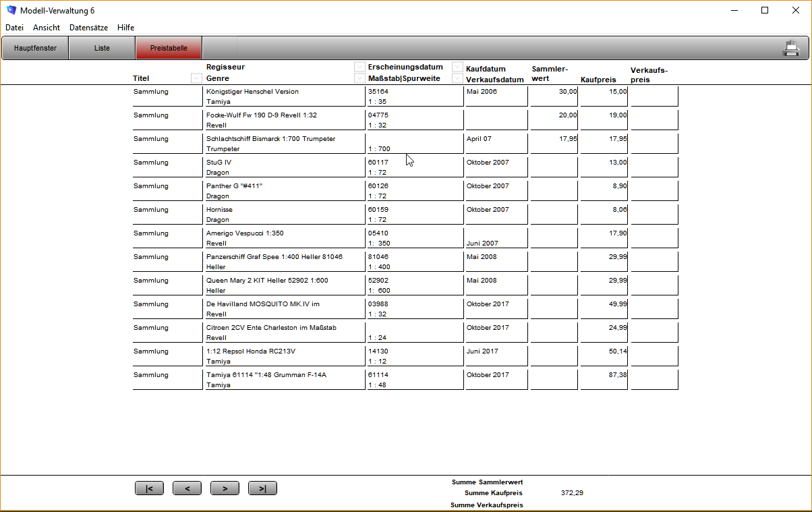Expand the Erscheinungsdatum sort dropdown
The image size is (812, 512).
click(x=457, y=67)
